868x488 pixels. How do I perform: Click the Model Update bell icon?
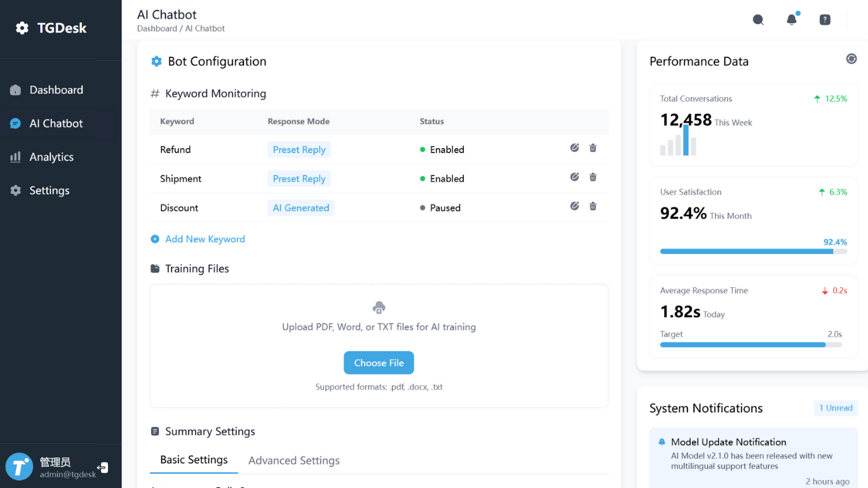tap(662, 442)
